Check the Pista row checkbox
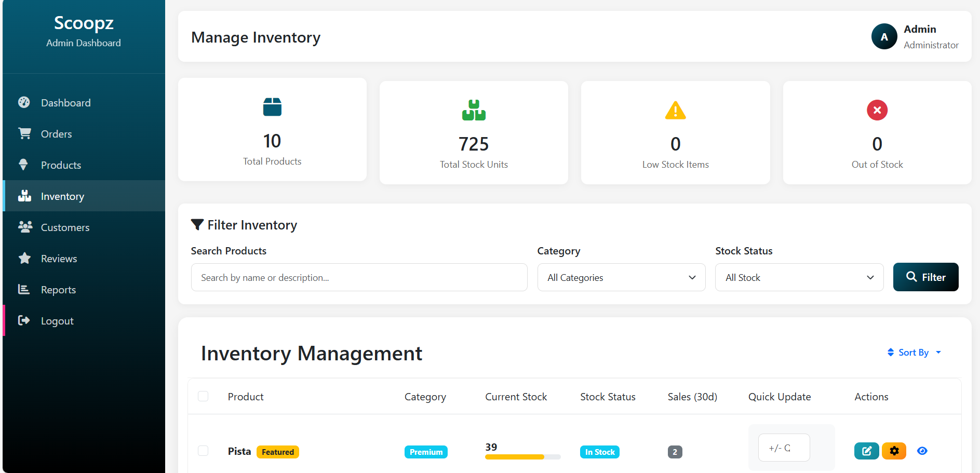Viewport: 980px width, 473px height. pos(203,451)
